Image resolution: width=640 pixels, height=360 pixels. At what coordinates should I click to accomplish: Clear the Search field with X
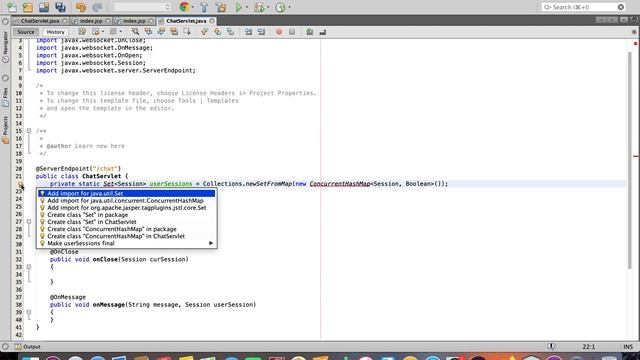point(621,7)
